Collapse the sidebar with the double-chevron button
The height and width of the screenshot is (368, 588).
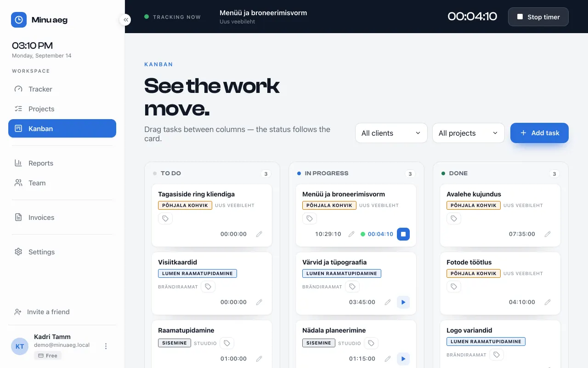point(125,20)
